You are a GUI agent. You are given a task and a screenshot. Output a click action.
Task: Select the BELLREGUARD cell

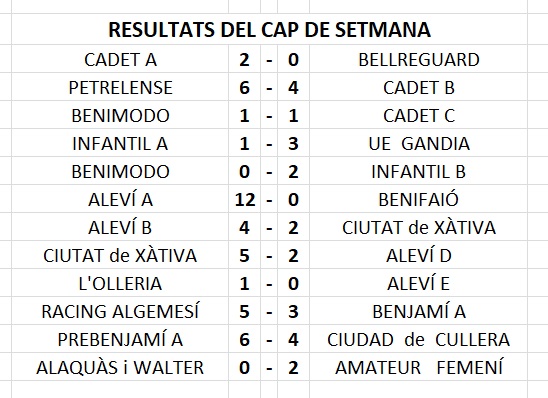(x=418, y=59)
